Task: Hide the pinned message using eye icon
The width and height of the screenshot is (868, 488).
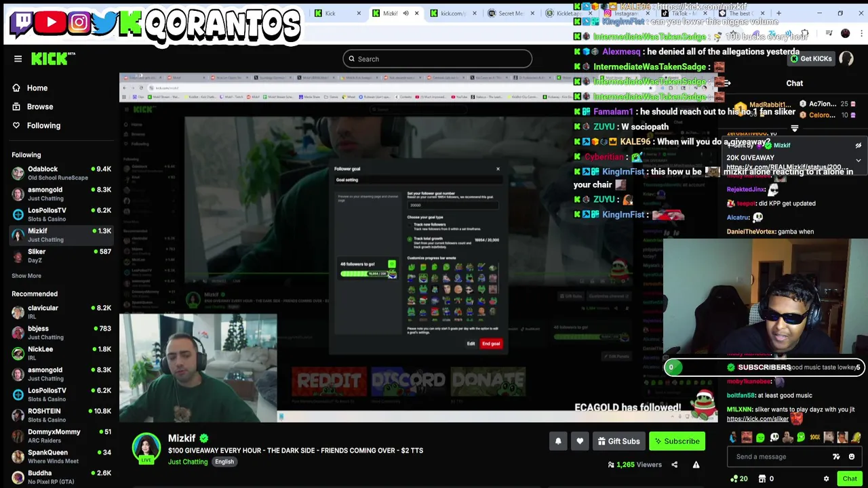Action: click(x=858, y=146)
